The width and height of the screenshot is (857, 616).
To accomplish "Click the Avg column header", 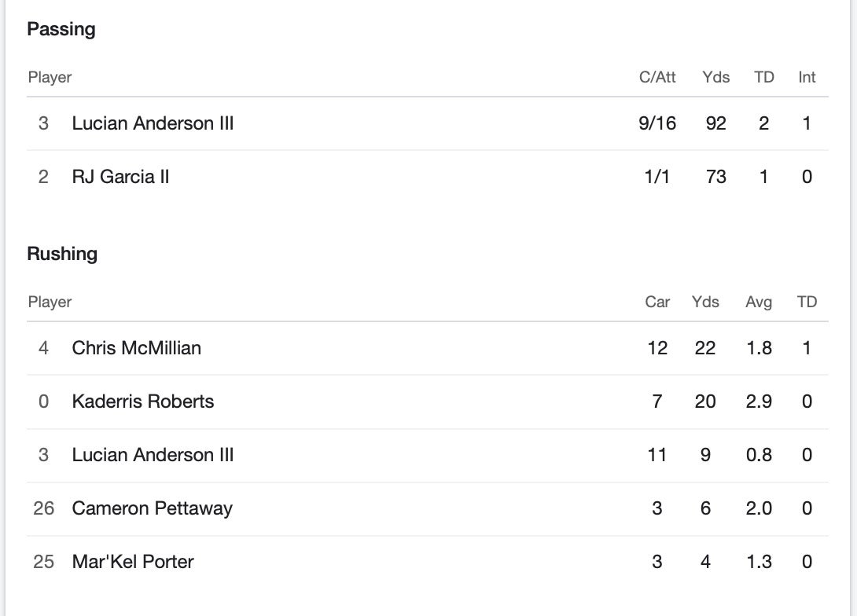I will pyautogui.click(x=759, y=302).
